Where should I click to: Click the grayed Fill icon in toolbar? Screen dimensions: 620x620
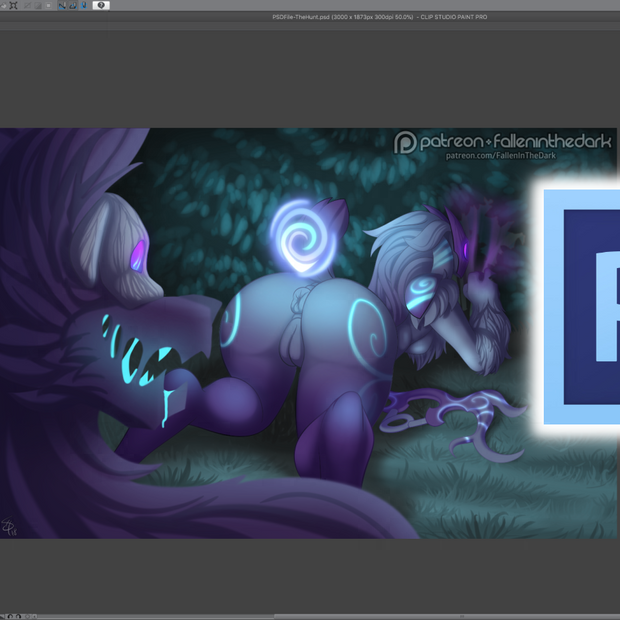[38, 6]
